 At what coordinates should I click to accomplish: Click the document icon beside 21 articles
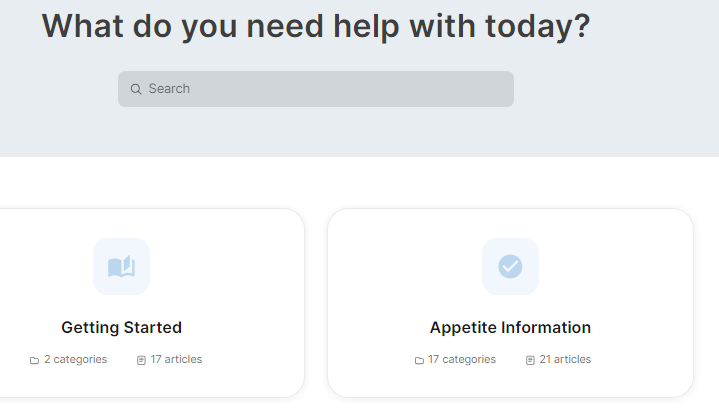click(x=530, y=360)
